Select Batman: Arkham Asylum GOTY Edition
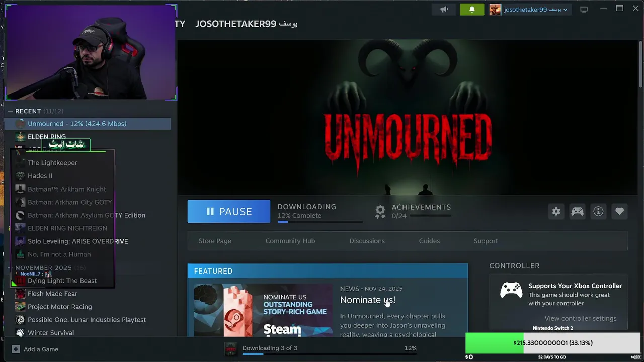The image size is (644, 362). (x=88, y=215)
